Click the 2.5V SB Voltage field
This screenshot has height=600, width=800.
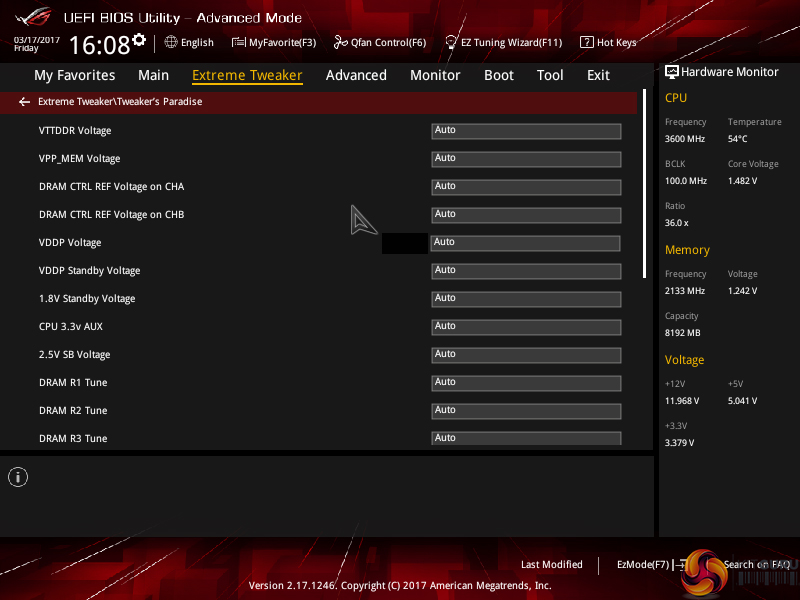526,355
